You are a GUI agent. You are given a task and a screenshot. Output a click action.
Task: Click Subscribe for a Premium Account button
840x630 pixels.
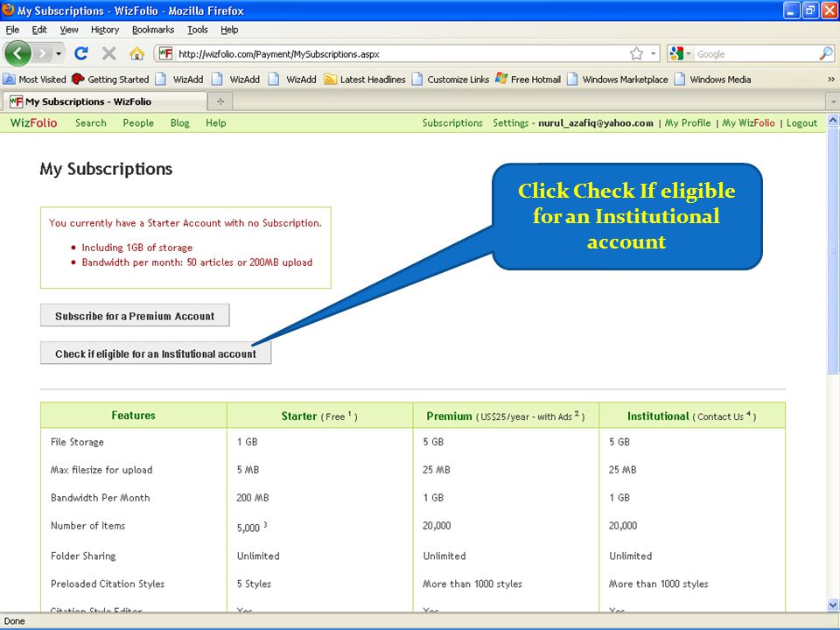tap(135, 316)
